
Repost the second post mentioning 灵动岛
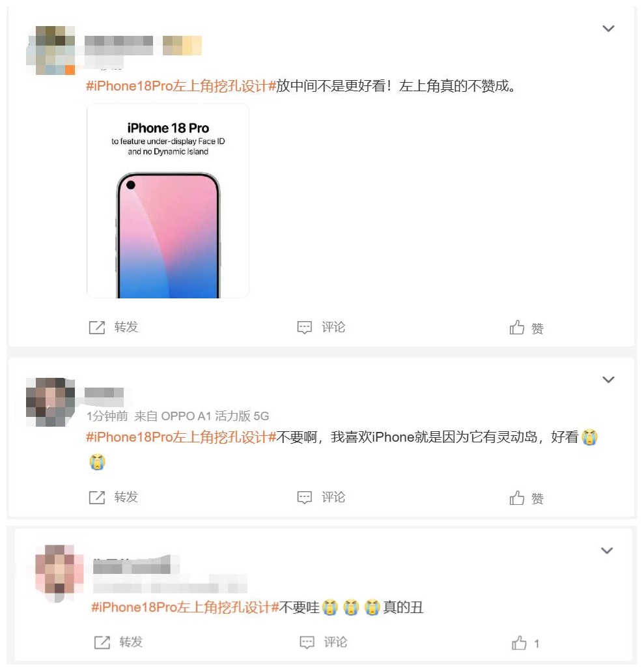point(113,497)
